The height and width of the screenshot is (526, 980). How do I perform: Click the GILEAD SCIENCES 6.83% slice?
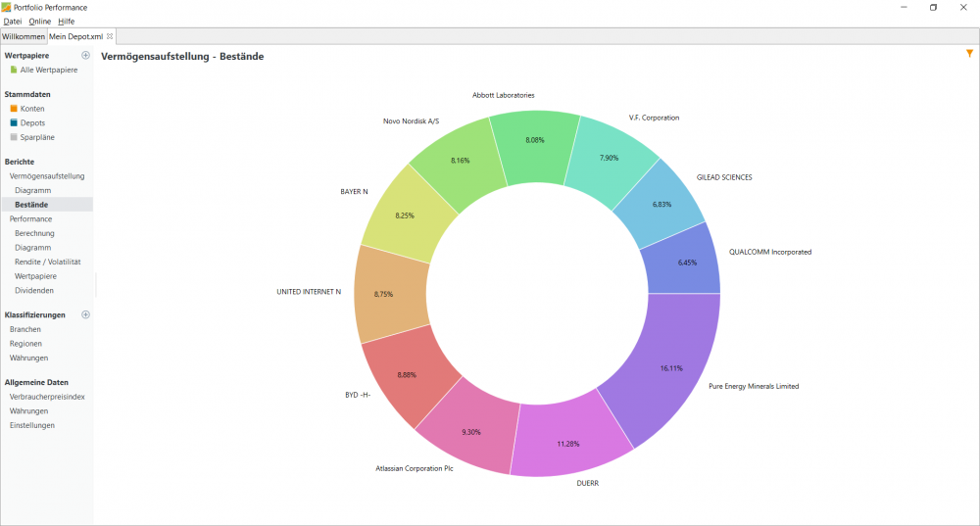point(662,206)
